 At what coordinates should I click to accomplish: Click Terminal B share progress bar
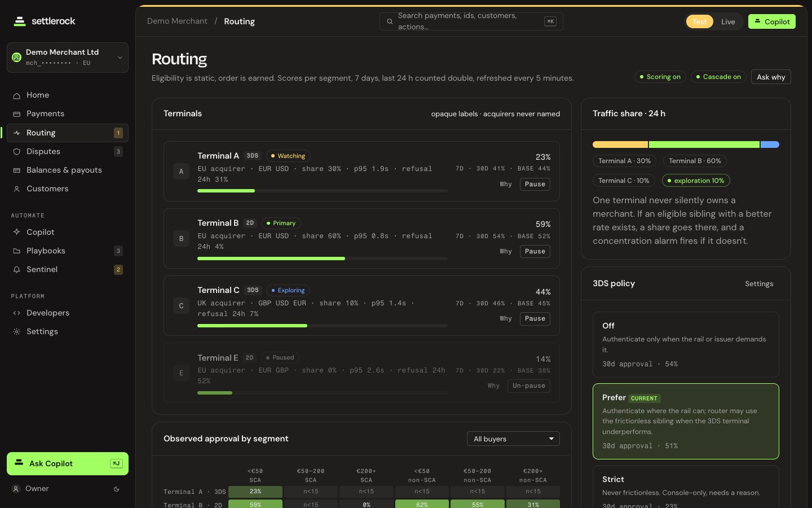click(x=323, y=259)
